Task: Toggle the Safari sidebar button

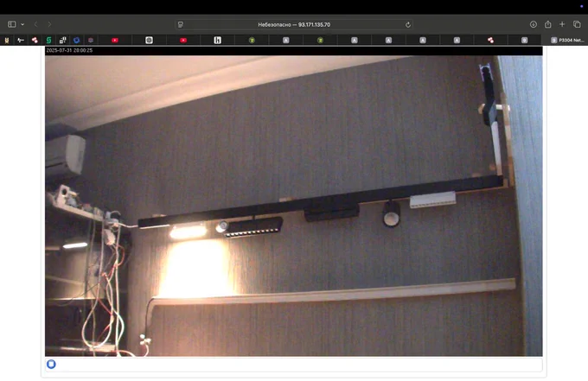Action: click(12, 24)
